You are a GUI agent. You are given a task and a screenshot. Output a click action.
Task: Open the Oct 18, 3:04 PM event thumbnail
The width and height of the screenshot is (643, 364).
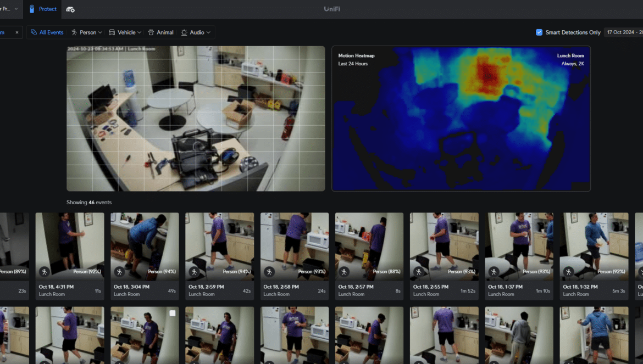point(145,247)
